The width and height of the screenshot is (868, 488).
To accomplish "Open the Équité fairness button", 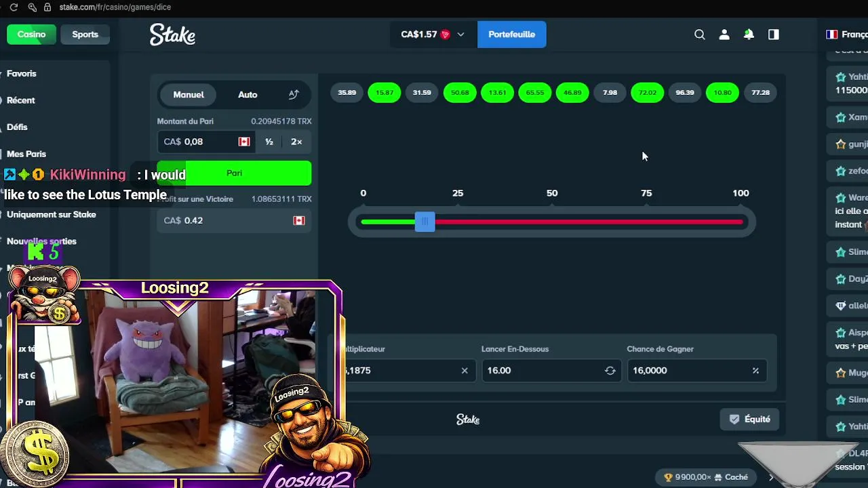I will (x=749, y=420).
